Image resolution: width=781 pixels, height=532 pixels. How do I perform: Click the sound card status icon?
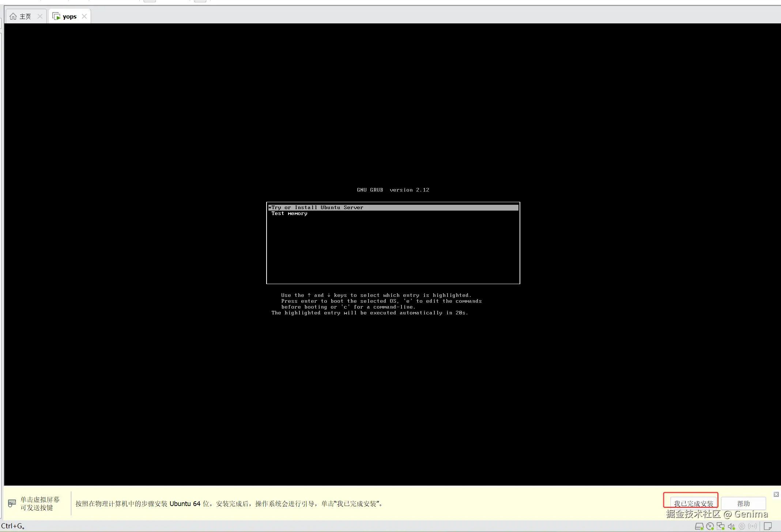tap(731, 527)
